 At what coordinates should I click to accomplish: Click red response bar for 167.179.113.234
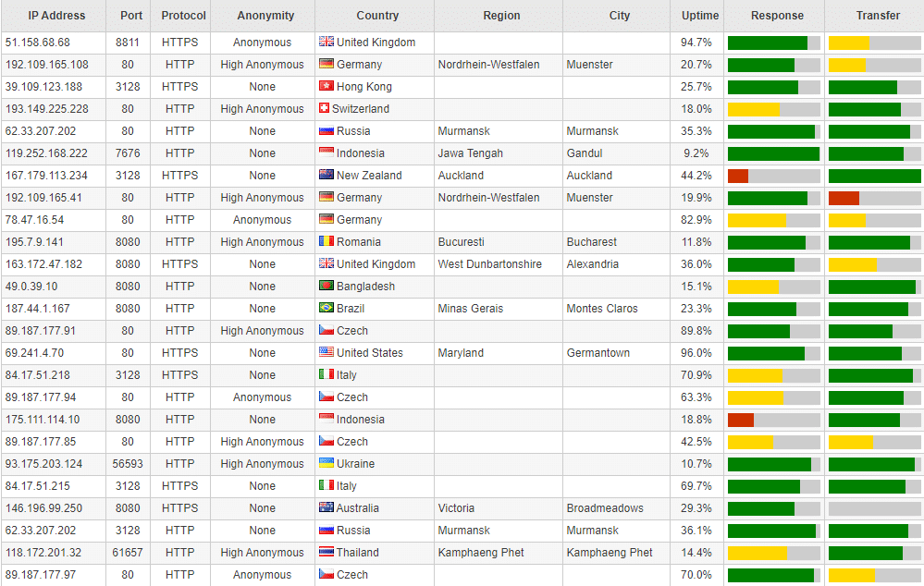(738, 176)
